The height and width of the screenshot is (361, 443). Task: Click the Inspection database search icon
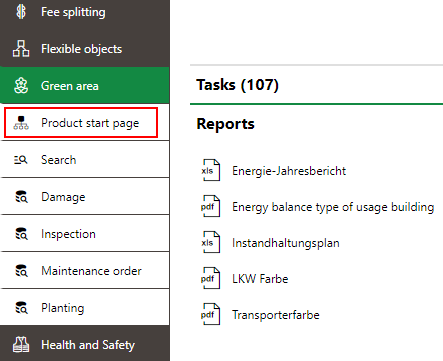[x=21, y=234]
